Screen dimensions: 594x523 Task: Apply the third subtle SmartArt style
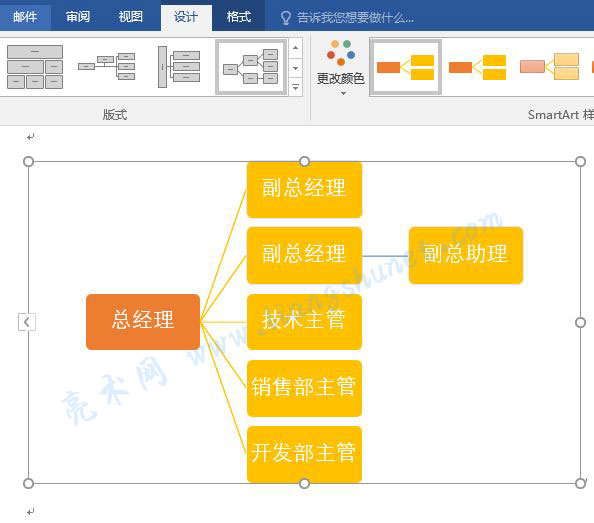click(549, 67)
